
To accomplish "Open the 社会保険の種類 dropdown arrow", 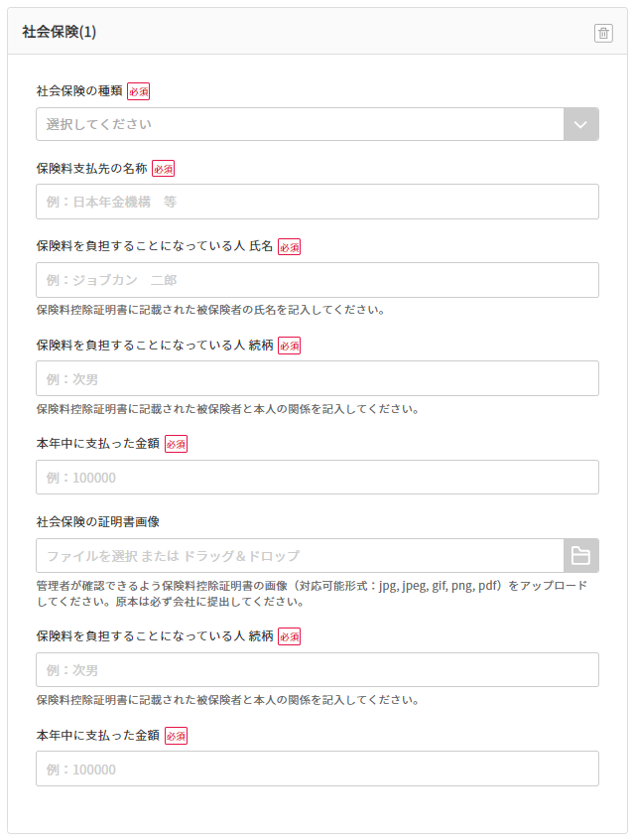I will click(x=580, y=124).
